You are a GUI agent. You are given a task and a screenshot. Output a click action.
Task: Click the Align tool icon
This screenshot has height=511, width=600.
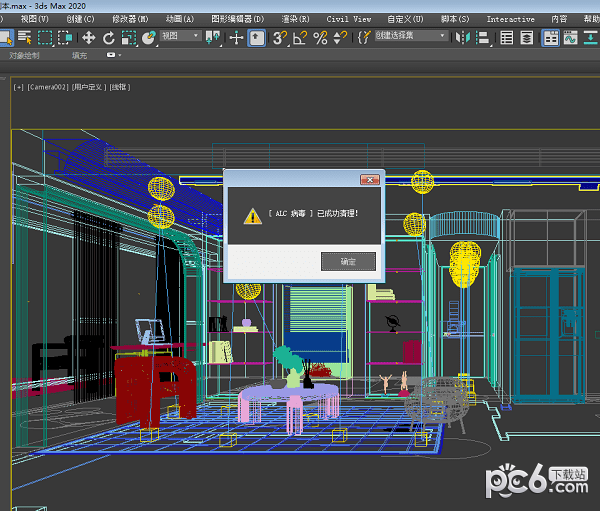482,38
